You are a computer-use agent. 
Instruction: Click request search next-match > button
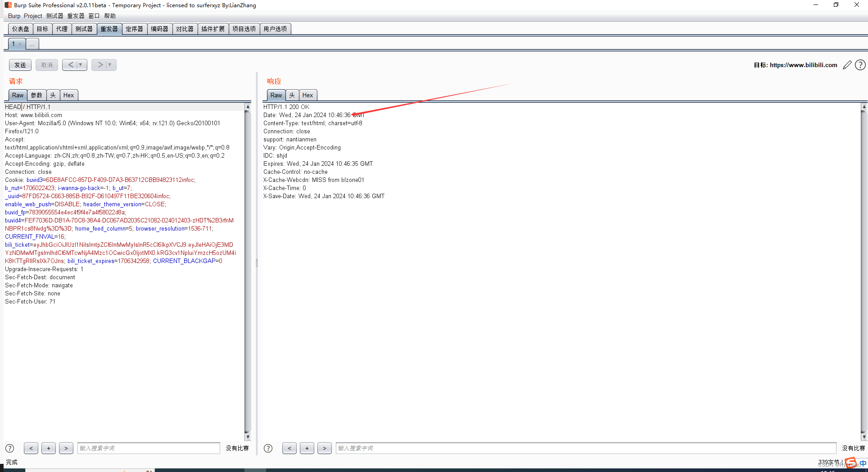point(66,448)
